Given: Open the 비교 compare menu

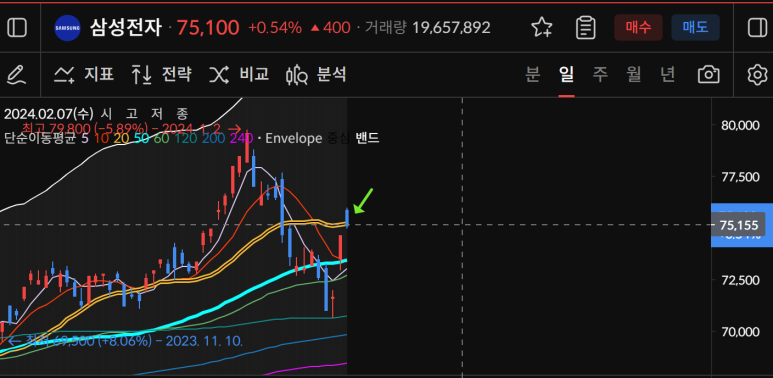Looking at the screenshot, I should point(239,74).
